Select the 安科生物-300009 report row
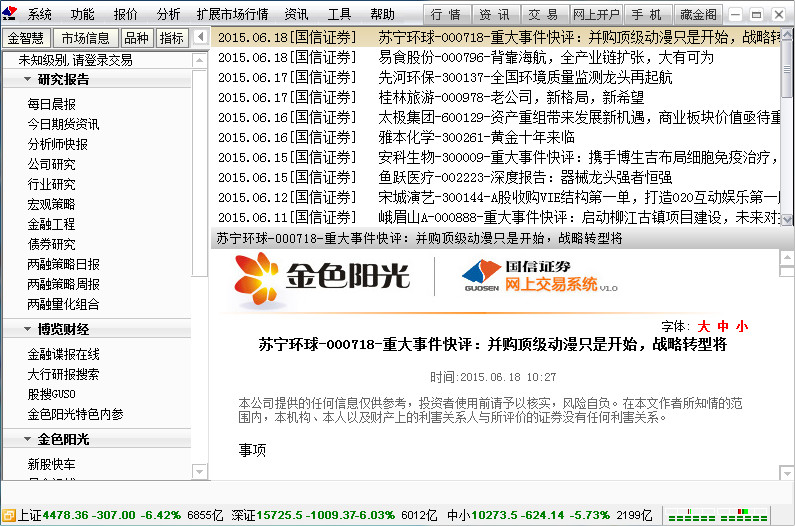 point(496,157)
